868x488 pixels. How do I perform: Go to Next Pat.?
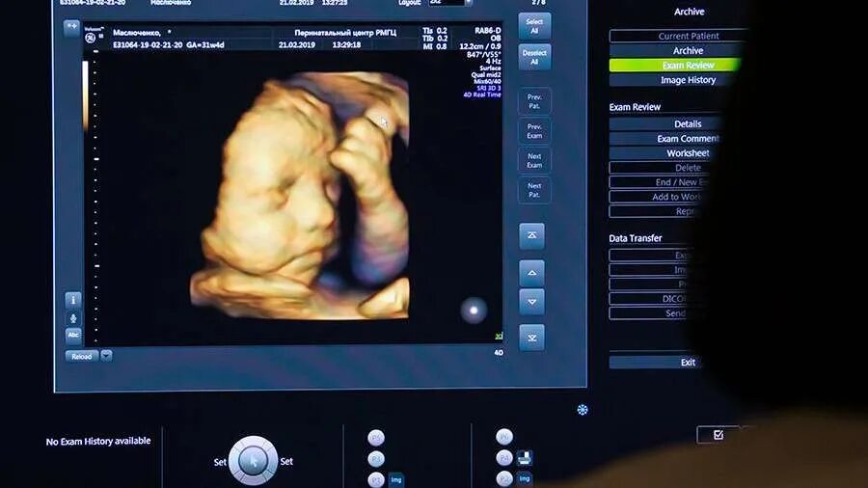pyautogui.click(x=534, y=190)
